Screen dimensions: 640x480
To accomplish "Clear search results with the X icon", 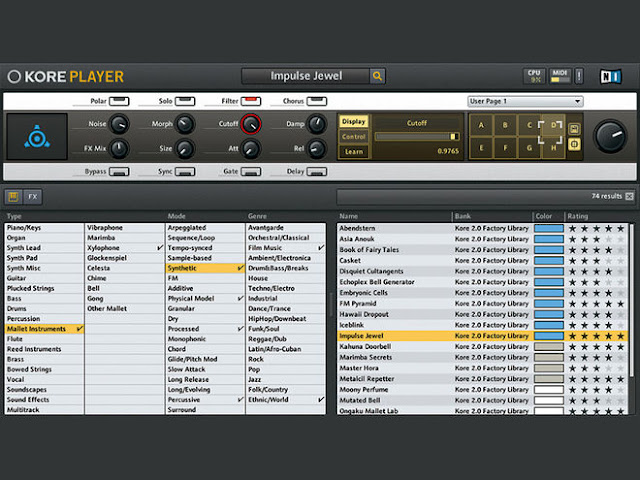I will pos(629,196).
